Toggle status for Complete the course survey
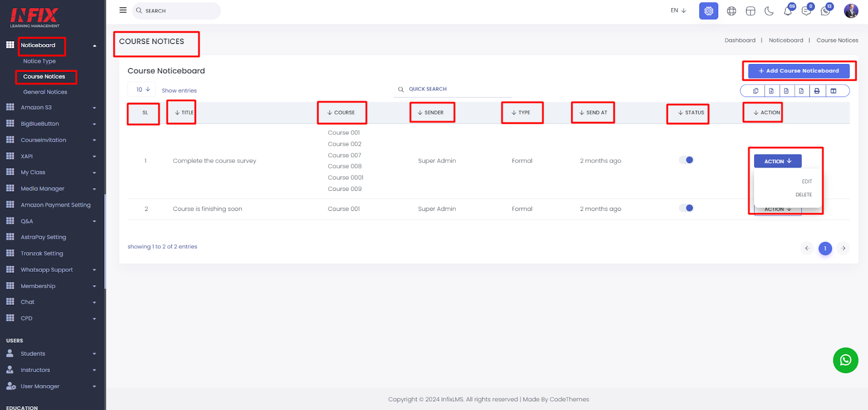Screen dimensions: 868x410 coord(686,160)
